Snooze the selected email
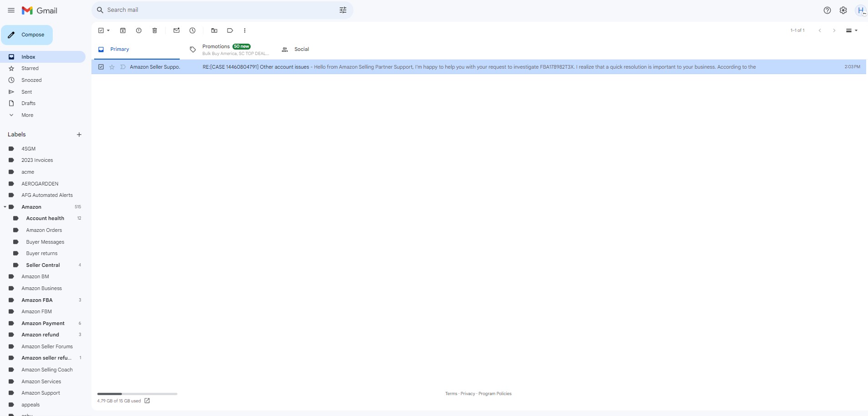 [x=192, y=30]
